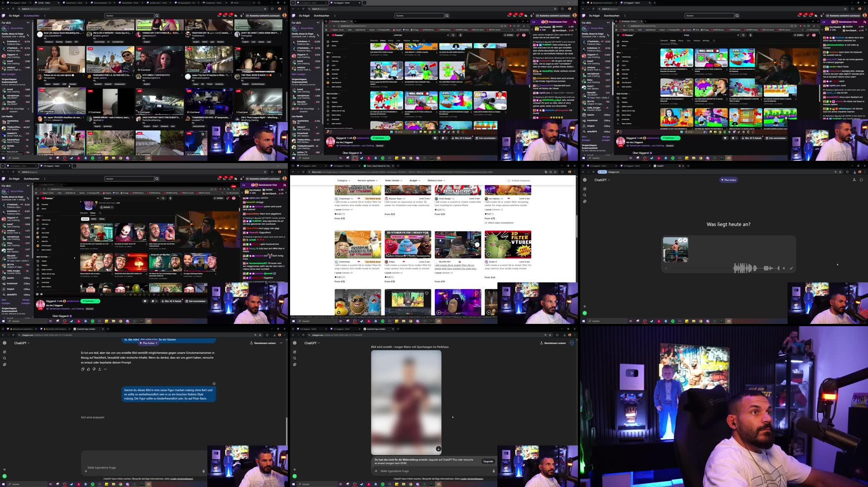Open the Durchsuchen menu on Twitch
The width and height of the screenshot is (868, 487).
32,15
